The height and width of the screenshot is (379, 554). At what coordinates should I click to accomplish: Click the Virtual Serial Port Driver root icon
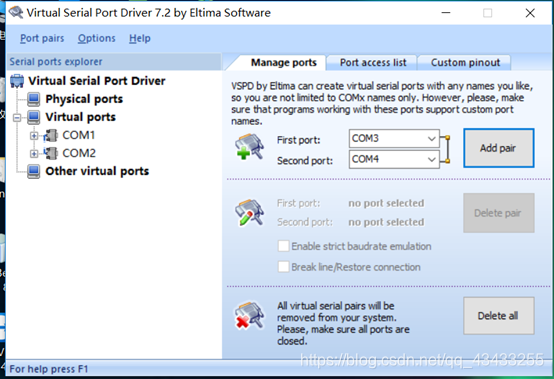click(17, 81)
